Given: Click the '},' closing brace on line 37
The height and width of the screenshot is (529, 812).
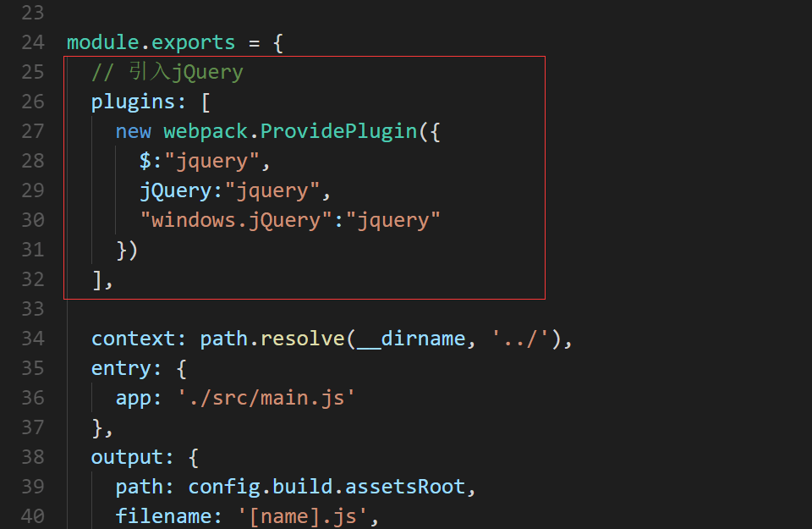Looking at the screenshot, I should [102, 428].
